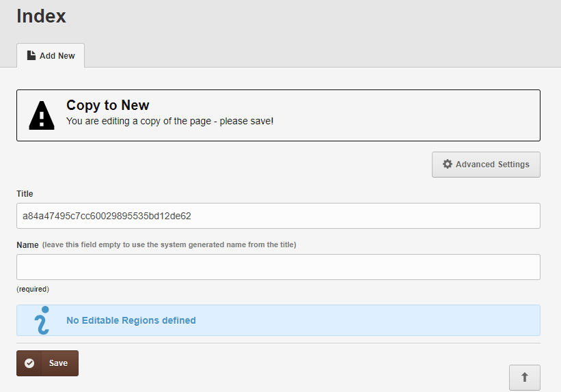Click the Index page heading
Viewport: 561px width, 392px height.
41,16
